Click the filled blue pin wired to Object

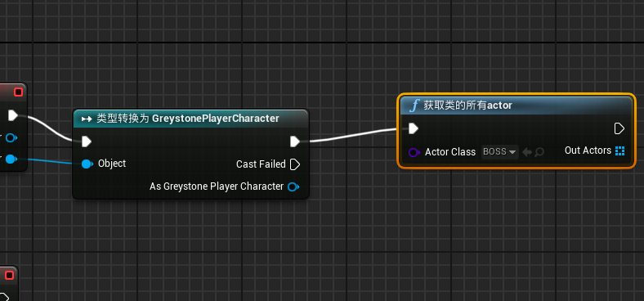pos(11,159)
